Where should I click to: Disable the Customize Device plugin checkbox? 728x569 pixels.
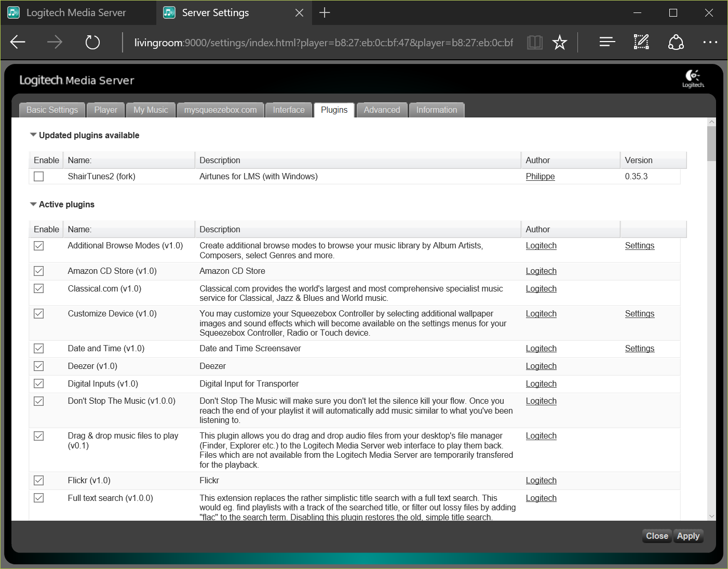point(39,314)
